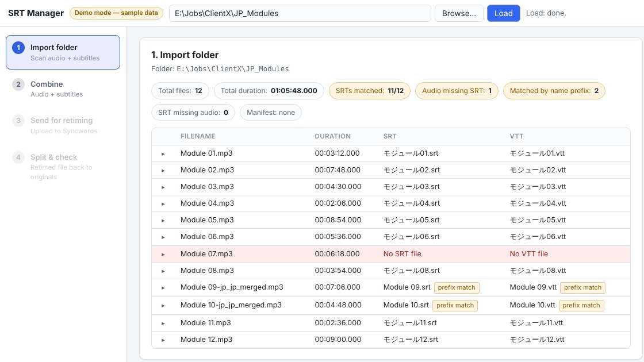
Task: Click the Total duration chip
Action: click(x=269, y=91)
